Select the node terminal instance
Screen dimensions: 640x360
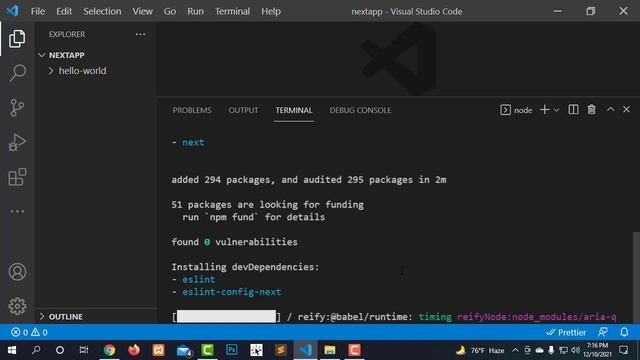(516, 110)
